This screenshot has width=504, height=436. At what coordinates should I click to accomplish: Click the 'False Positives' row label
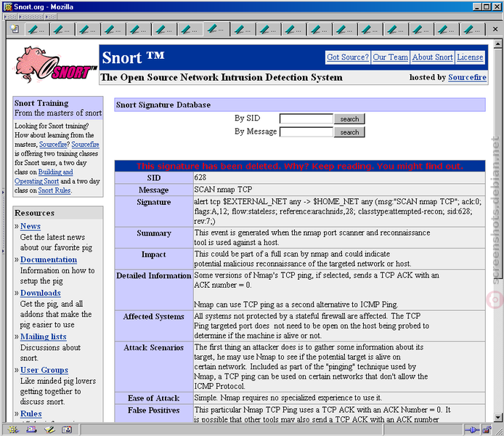[154, 410]
